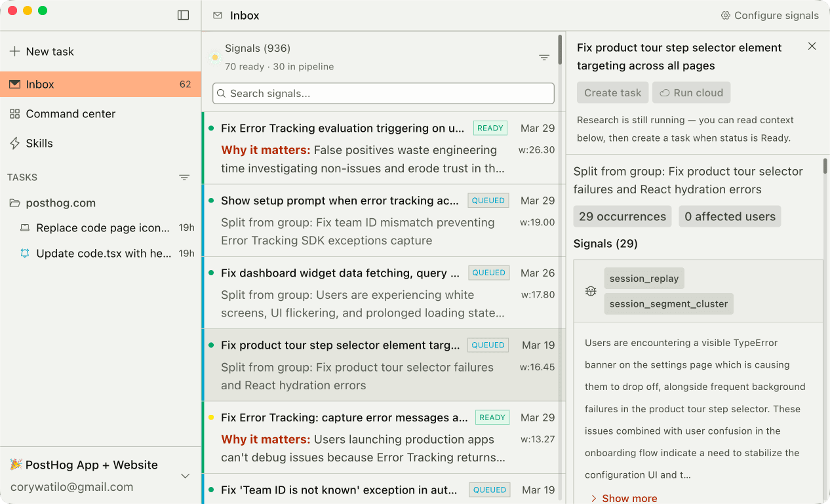
Task: Close the signal detail panel
Action: coord(812,47)
